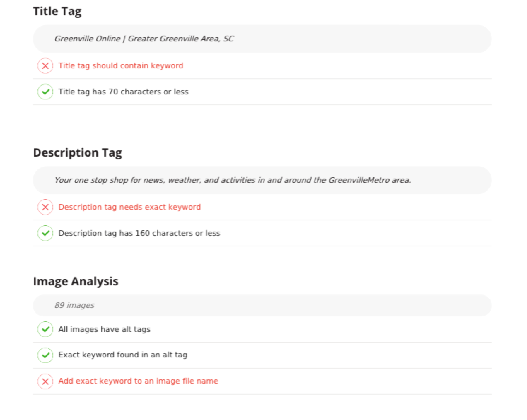This screenshot has height=420, width=527.
Task: Select the Title Tag heading
Action: click(57, 12)
